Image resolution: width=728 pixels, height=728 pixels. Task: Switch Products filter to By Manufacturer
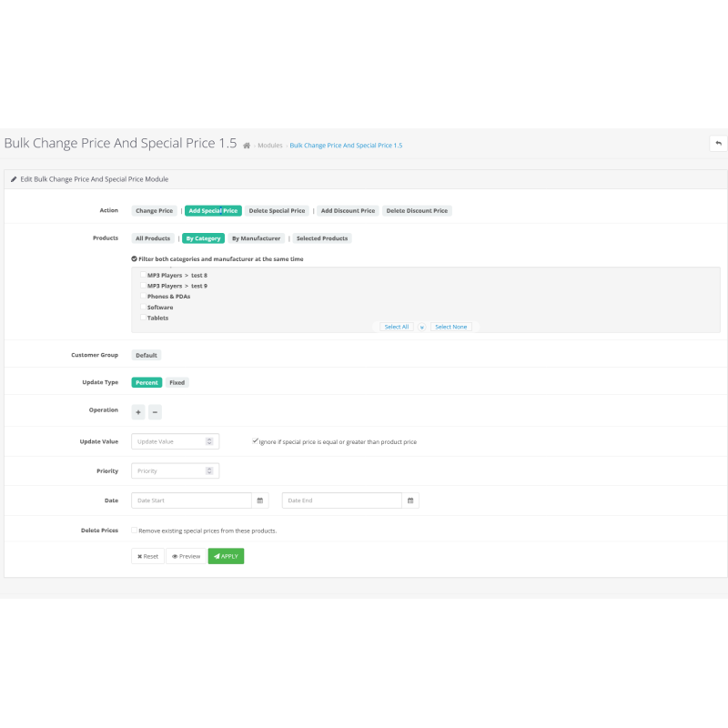(x=256, y=238)
